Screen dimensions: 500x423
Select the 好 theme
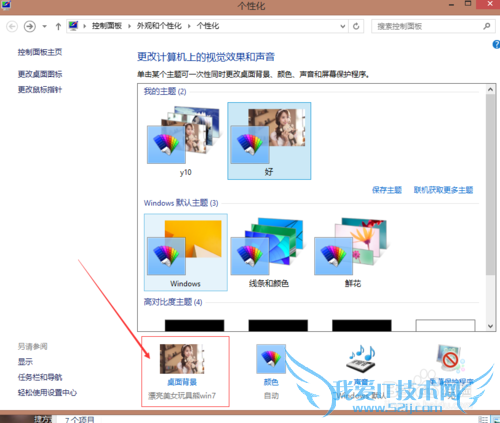tap(269, 141)
